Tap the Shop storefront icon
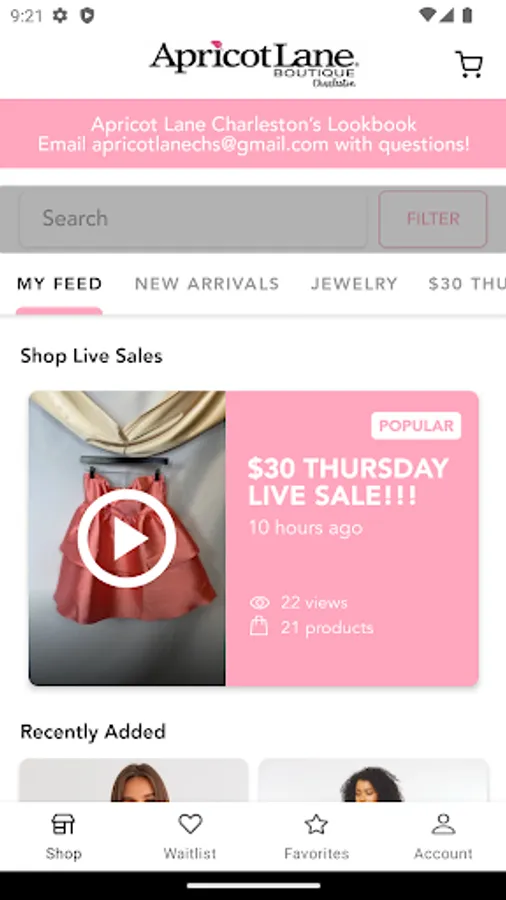The image size is (506, 900). [x=63, y=824]
